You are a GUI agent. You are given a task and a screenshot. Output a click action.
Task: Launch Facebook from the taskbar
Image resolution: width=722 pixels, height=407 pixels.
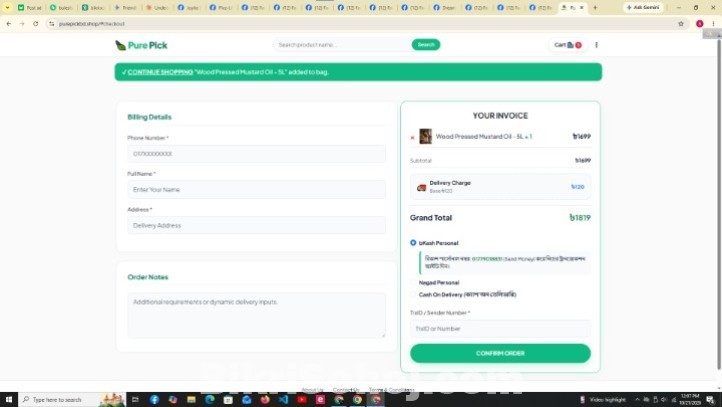(154, 400)
